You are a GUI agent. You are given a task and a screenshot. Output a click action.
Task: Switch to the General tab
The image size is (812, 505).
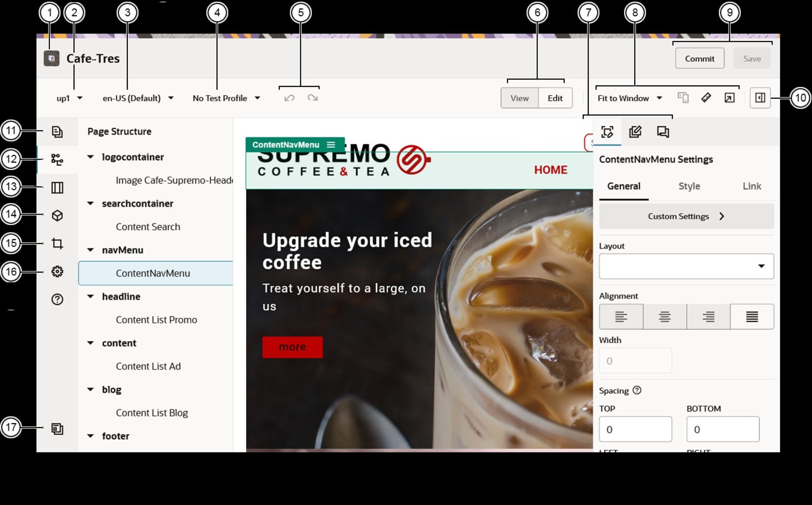(624, 186)
